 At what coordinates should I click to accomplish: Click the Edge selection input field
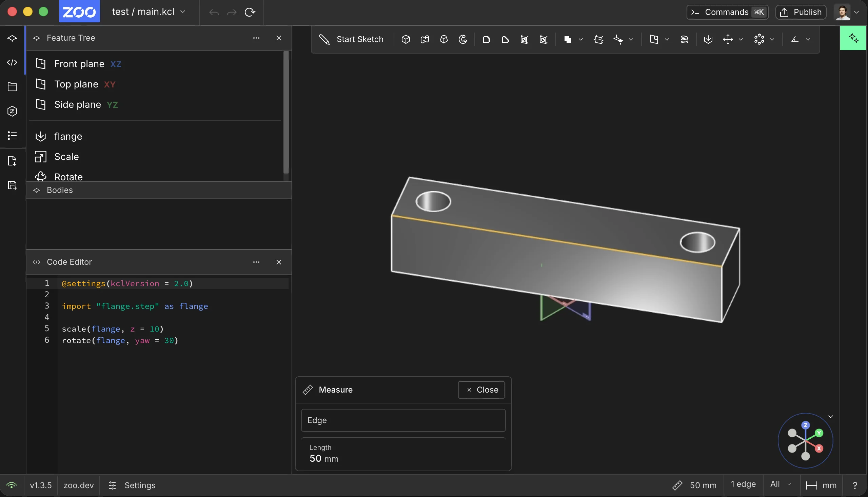tap(403, 420)
